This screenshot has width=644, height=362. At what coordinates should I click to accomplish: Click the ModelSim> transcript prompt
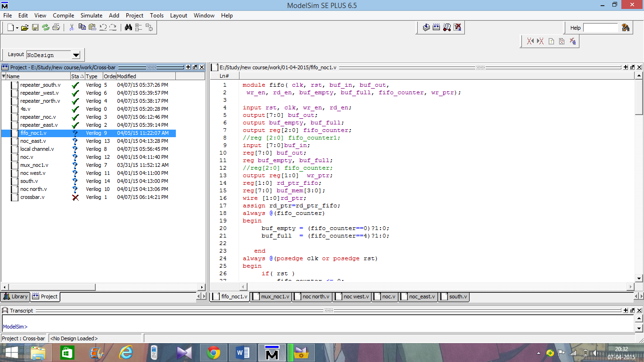click(16, 327)
